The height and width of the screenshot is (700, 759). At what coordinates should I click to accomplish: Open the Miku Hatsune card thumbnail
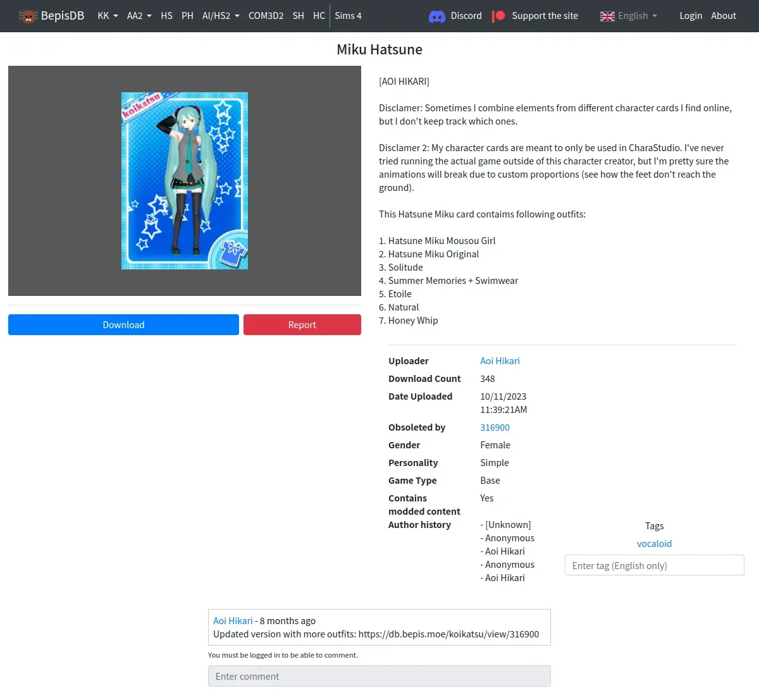pos(185,181)
